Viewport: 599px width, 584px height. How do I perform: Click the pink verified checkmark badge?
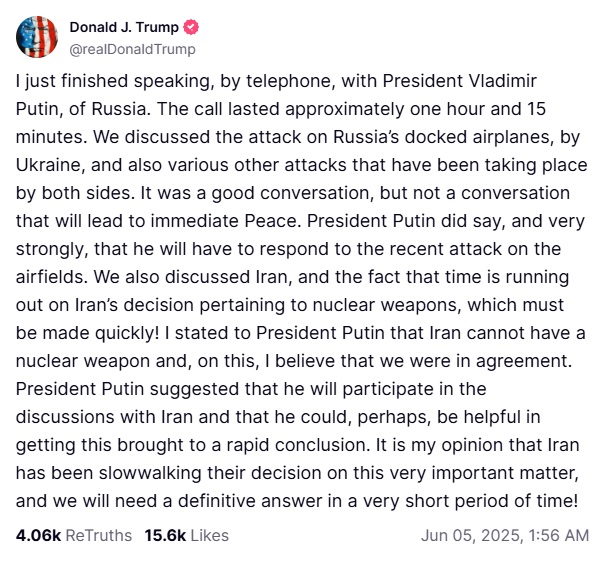click(x=191, y=28)
